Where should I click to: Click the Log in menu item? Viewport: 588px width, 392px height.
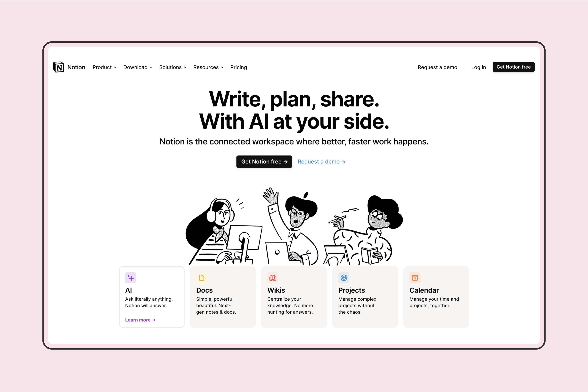[479, 67]
